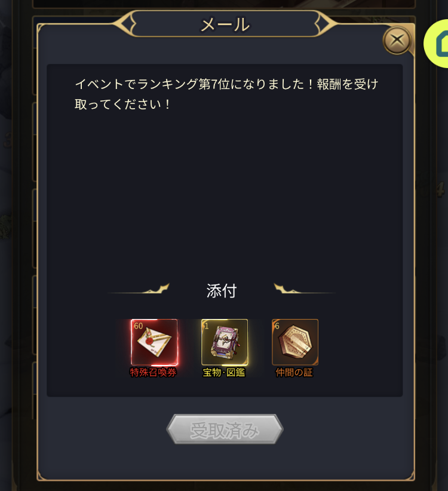
Task: Click the right gold arrow ornament beside メール
Action: 326,23
